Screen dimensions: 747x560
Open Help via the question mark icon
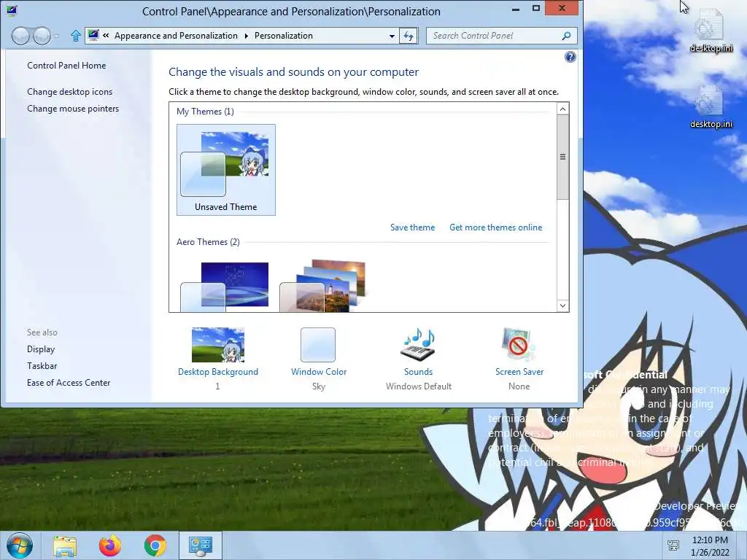570,57
